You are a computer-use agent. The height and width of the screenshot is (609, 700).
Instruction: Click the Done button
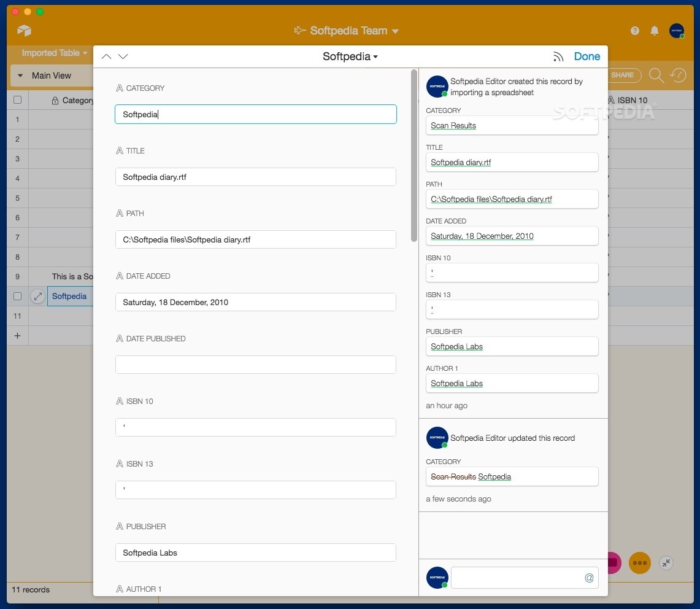point(587,56)
